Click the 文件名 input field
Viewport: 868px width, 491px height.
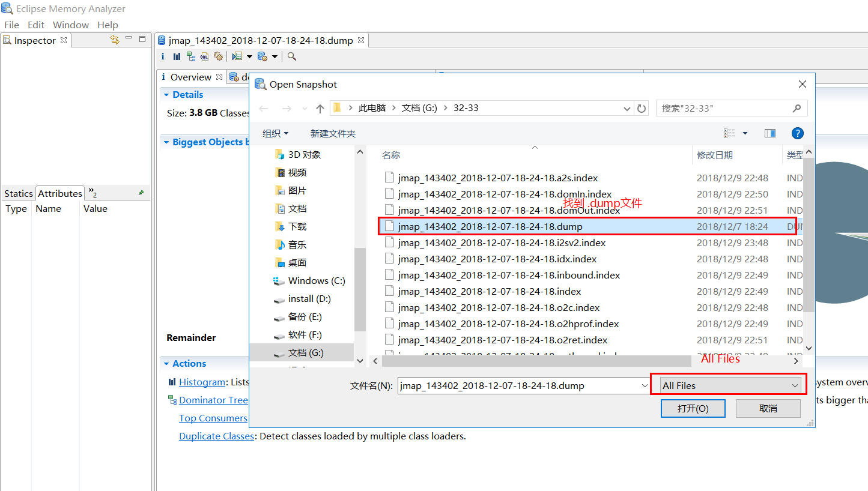(519, 385)
